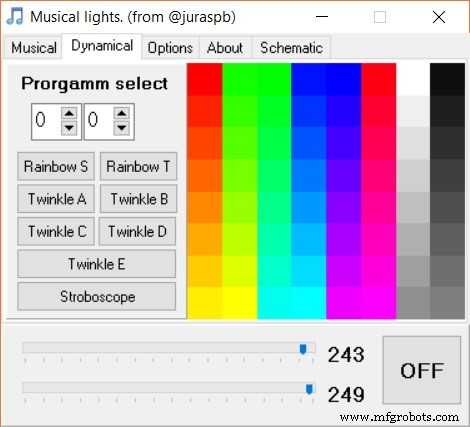Image resolution: width=470 pixels, height=427 pixels.
Task: Turn lights off with OFF button
Action: [422, 370]
